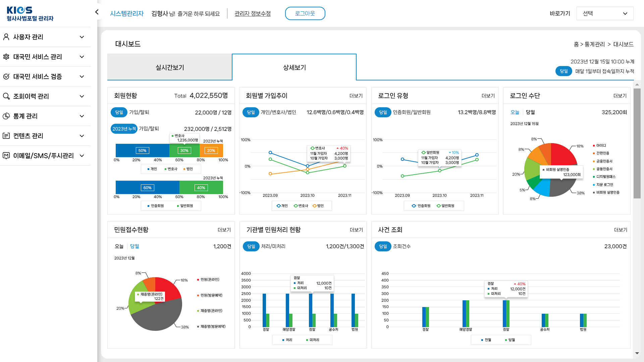Screen dimensions: 644x362
Task: Toggle 개인 line legend in 회원별 가입추이
Action: click(282, 206)
